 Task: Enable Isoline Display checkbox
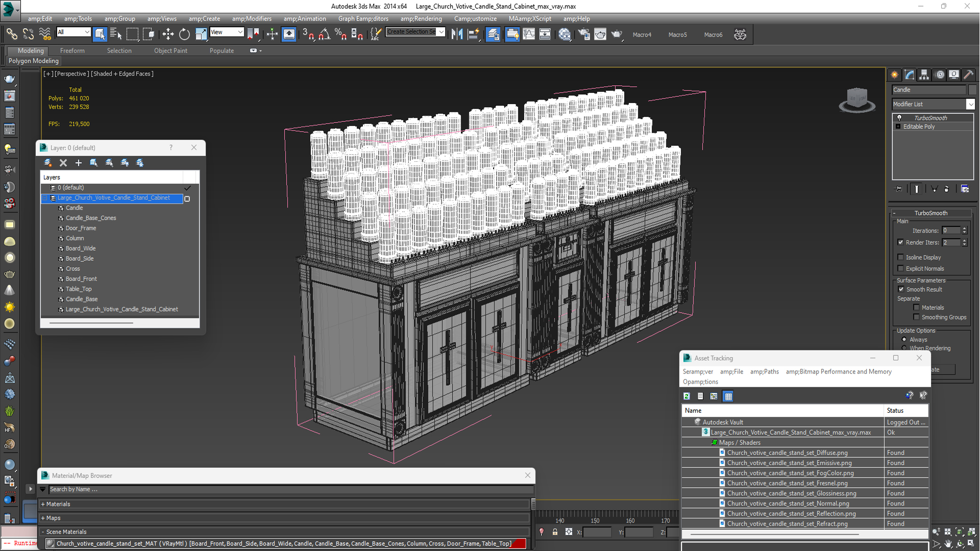901,257
